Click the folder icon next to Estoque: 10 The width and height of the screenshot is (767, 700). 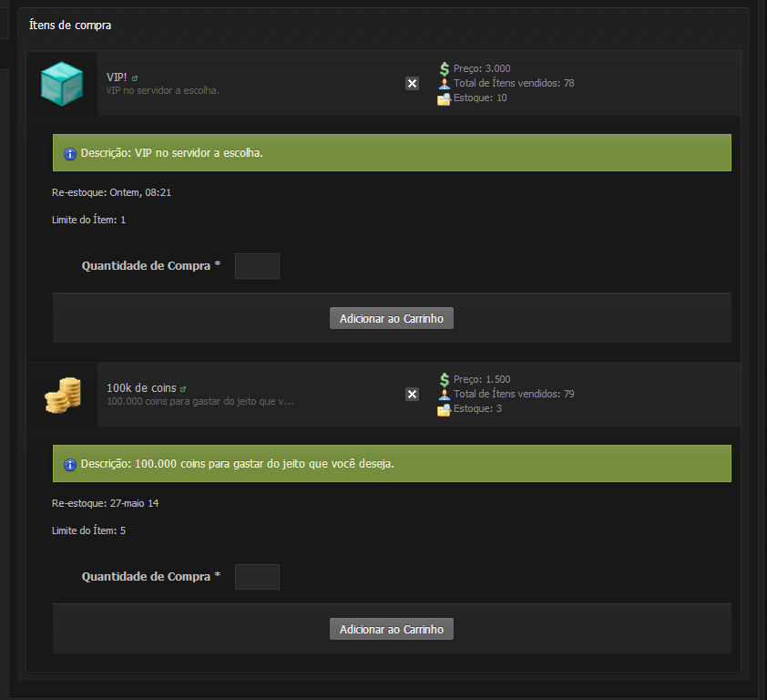click(x=444, y=98)
